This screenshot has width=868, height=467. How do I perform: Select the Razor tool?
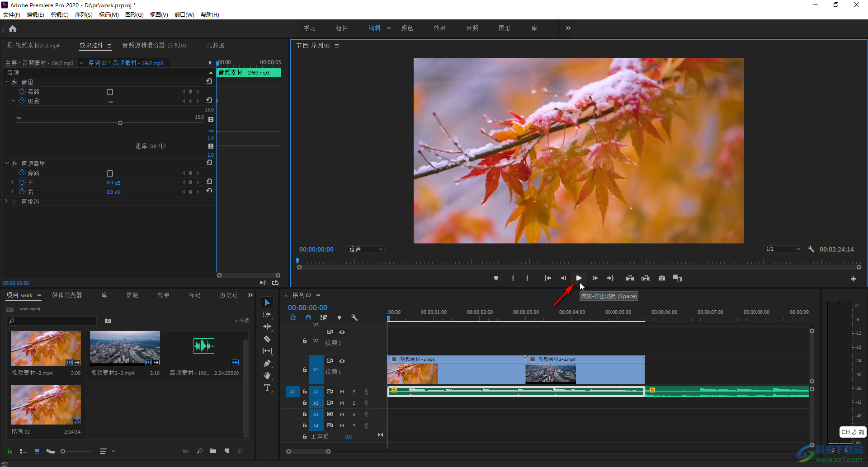pos(267,339)
